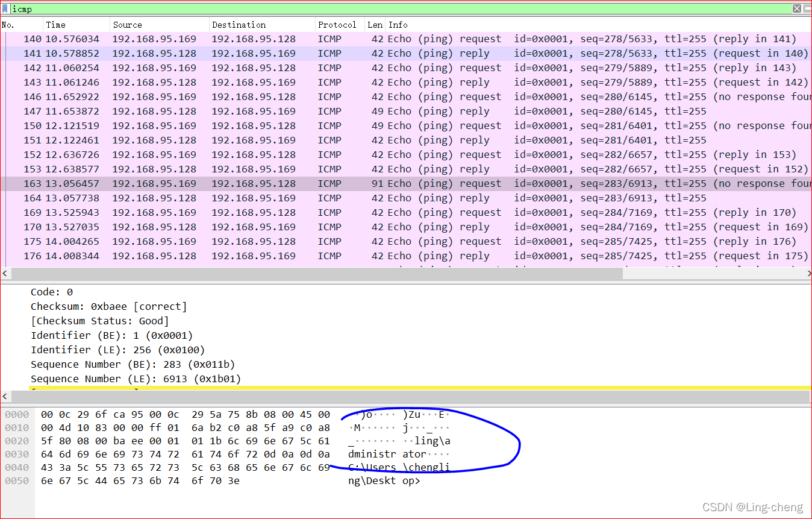Click the Wireshark icon in the title bar
This screenshot has height=519, width=812.
[x=7, y=8]
